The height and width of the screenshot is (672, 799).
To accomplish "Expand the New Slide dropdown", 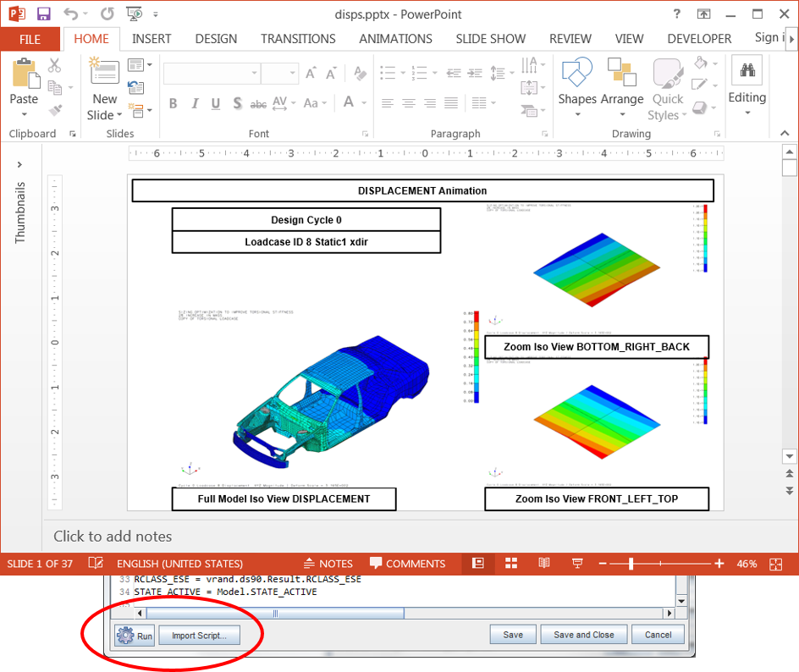I will [x=106, y=115].
